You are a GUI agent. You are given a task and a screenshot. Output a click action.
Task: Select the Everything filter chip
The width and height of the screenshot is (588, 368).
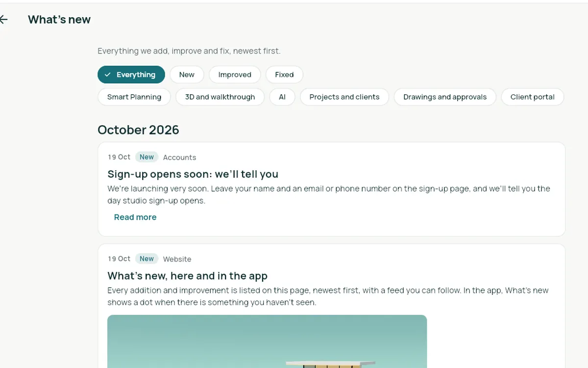point(131,75)
